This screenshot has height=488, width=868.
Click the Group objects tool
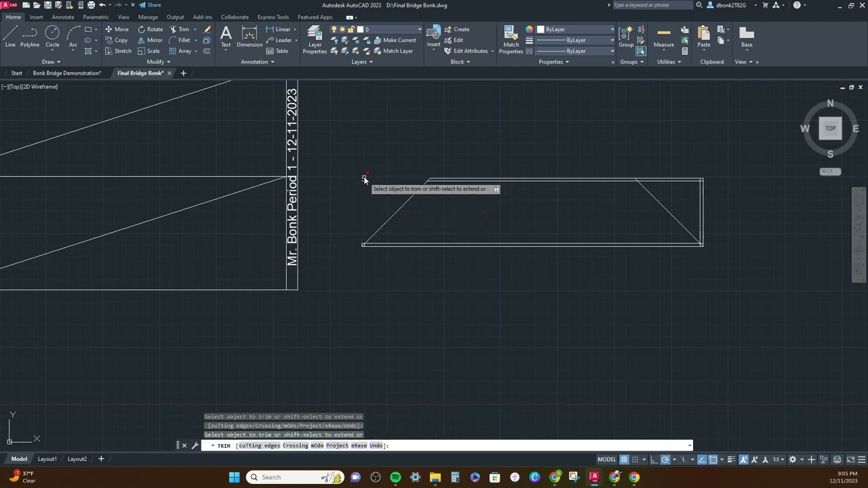click(626, 37)
